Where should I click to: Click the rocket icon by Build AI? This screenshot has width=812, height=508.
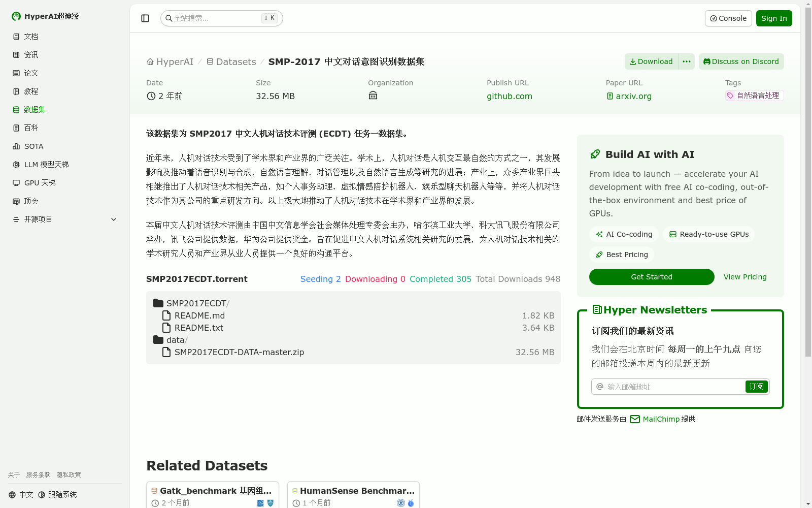[x=595, y=154]
